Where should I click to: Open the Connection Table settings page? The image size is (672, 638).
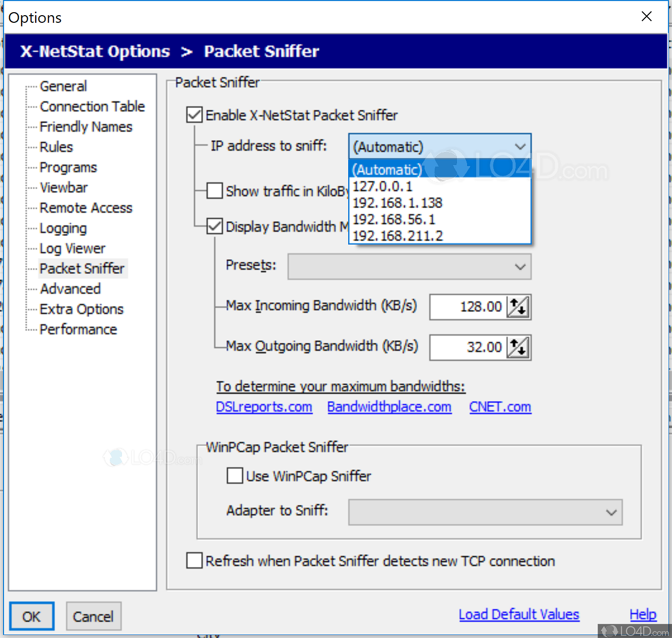92,106
